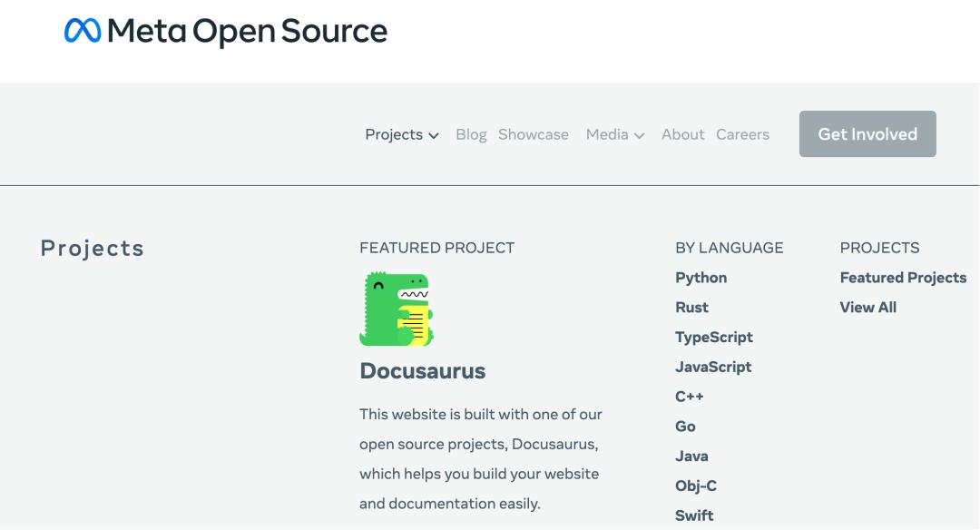Choose TypeScript under By Language

(714, 338)
